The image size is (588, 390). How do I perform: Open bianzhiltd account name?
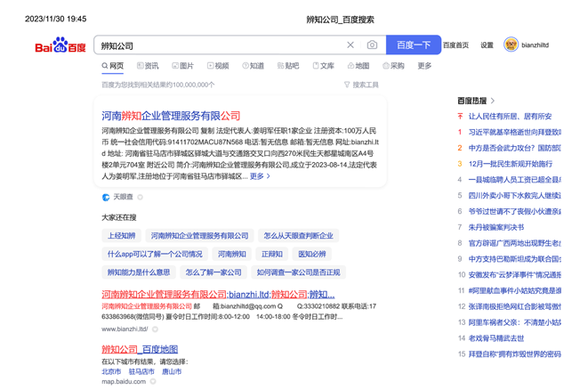click(x=535, y=45)
